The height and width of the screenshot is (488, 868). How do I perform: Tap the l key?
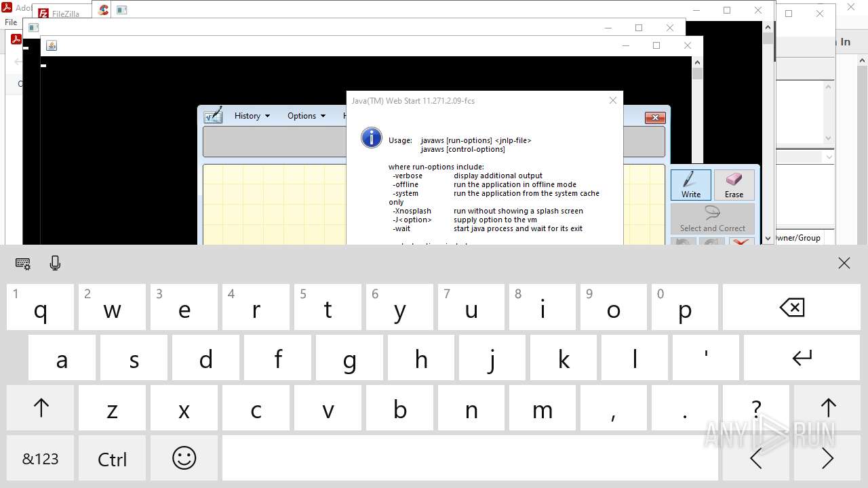pyautogui.click(x=635, y=357)
